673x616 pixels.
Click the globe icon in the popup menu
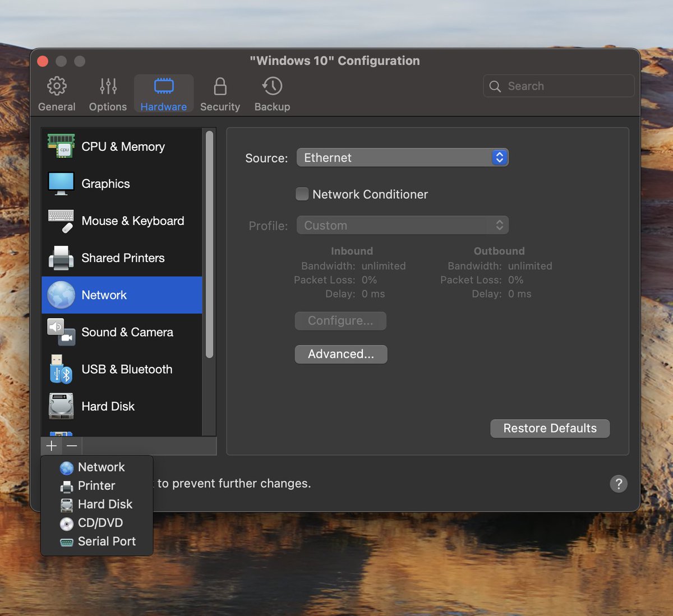pyautogui.click(x=67, y=468)
